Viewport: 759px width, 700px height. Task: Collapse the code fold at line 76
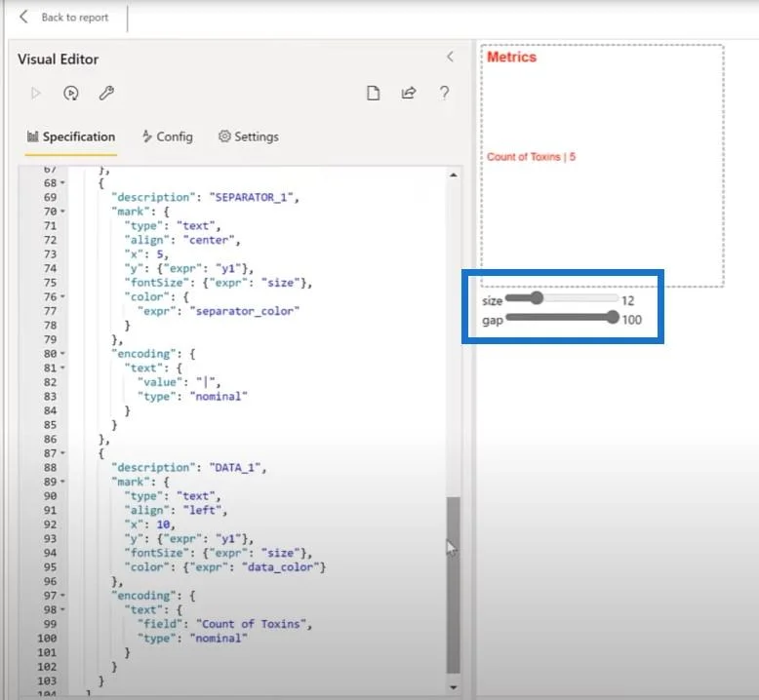(x=62, y=296)
